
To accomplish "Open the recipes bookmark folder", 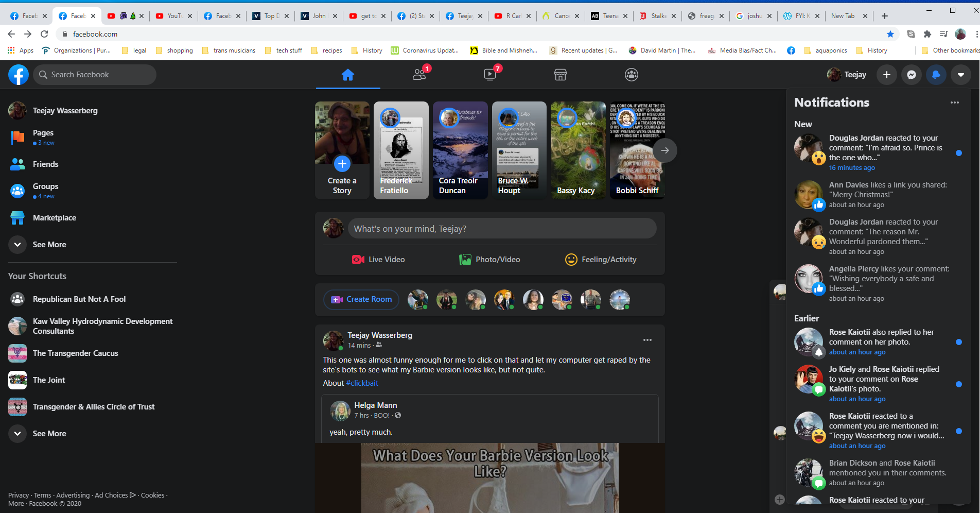I will pos(327,50).
